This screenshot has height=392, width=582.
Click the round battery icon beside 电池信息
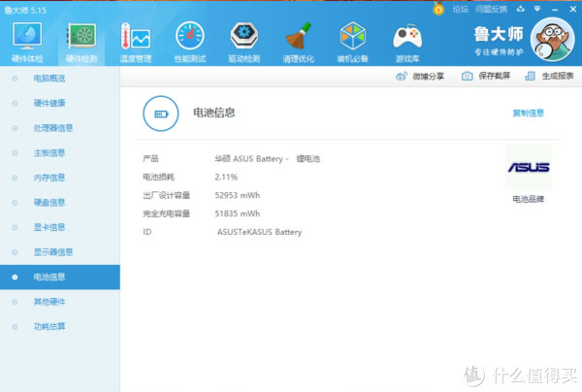point(161,114)
